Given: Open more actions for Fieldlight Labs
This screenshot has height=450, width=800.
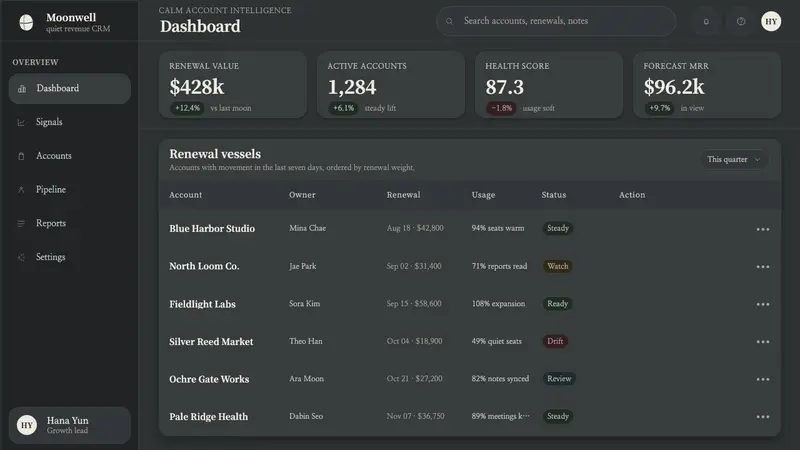Looking at the screenshot, I should point(763,304).
